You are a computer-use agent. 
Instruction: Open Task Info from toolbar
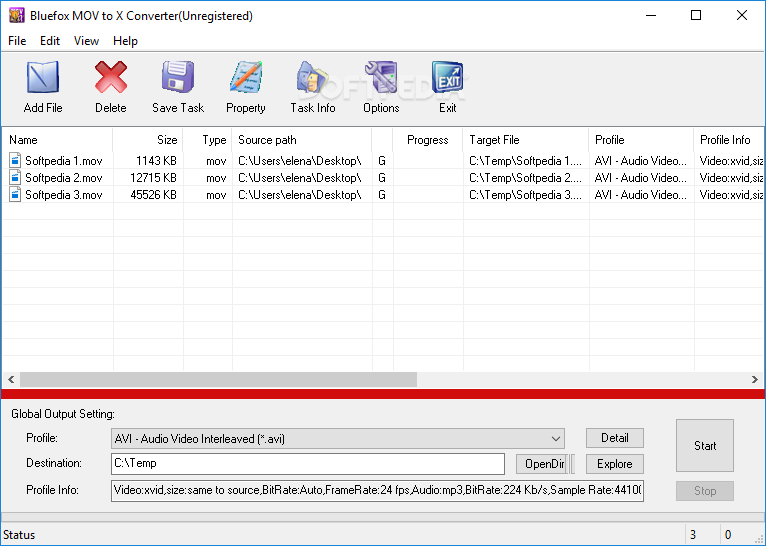pos(313,78)
